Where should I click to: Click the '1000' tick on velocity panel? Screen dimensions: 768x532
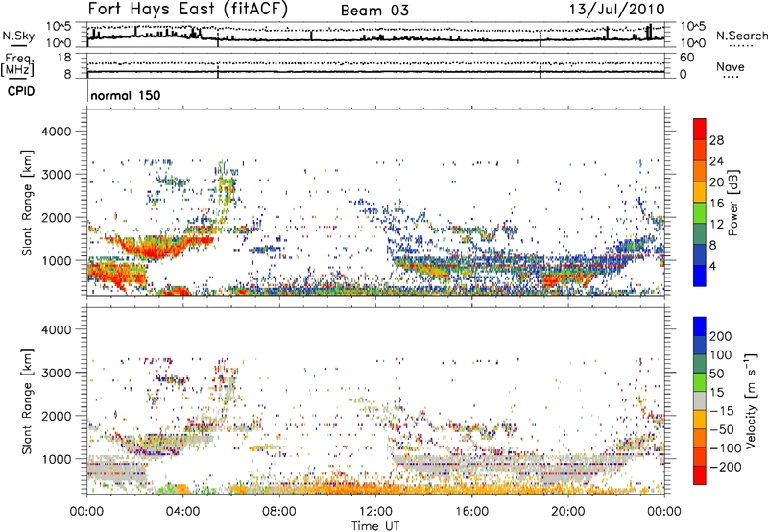point(57,459)
